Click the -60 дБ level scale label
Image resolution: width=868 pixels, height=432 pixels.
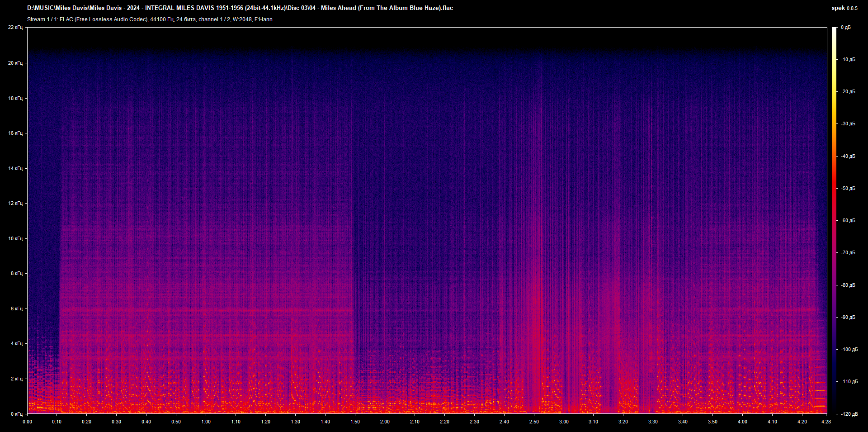coord(848,221)
